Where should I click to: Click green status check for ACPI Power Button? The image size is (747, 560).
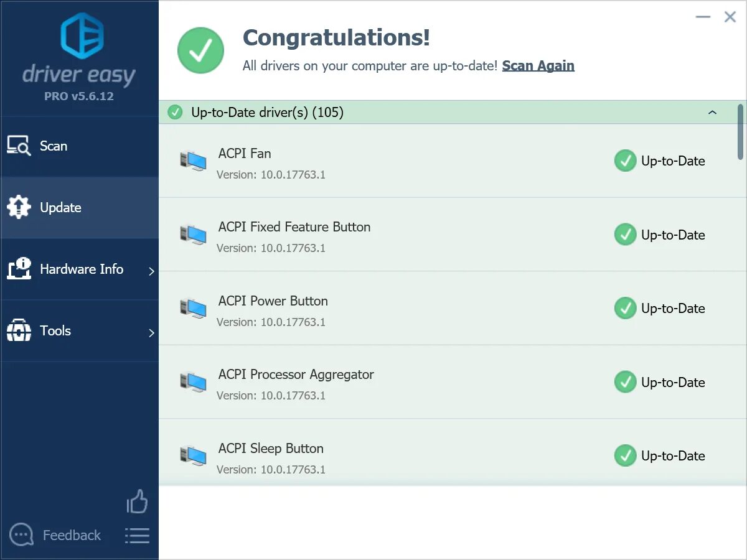pos(625,308)
